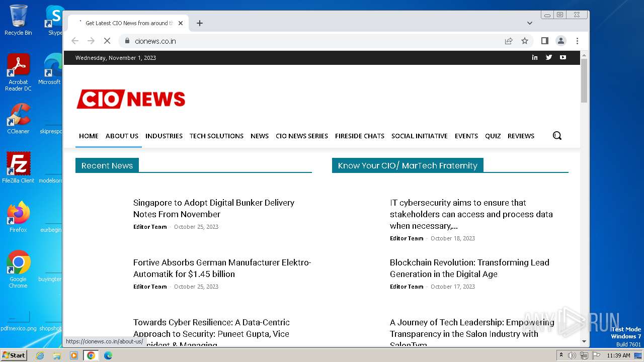
Task: Click Editor Team under Blockchain Revolution article
Action: pyautogui.click(x=407, y=287)
